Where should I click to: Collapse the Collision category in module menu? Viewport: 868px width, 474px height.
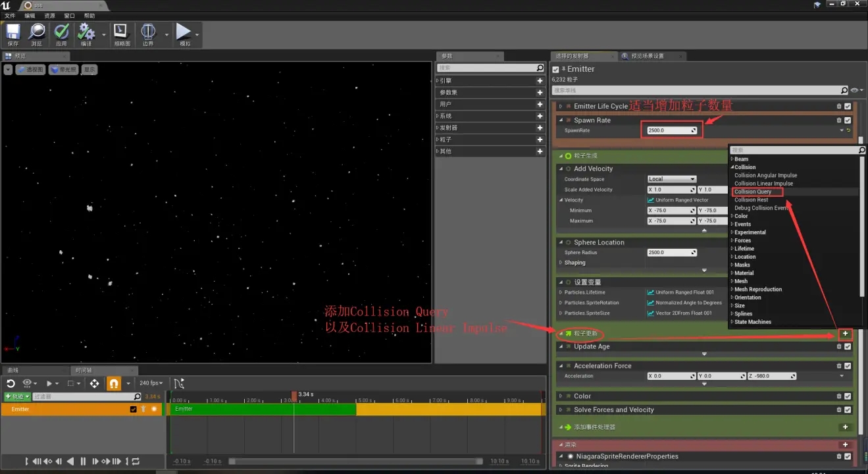coord(732,167)
